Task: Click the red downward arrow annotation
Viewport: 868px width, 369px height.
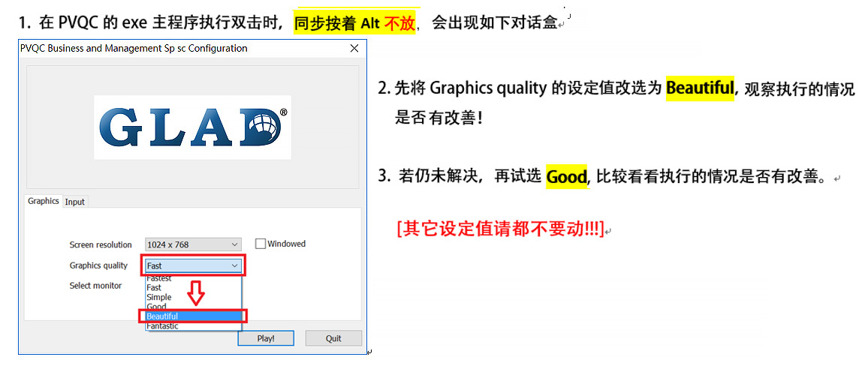Action: tap(196, 293)
